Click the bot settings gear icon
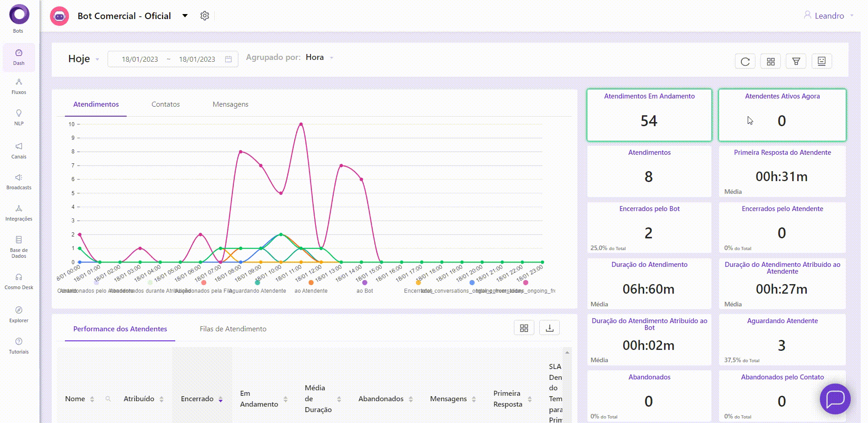The height and width of the screenshot is (423, 868). [205, 16]
